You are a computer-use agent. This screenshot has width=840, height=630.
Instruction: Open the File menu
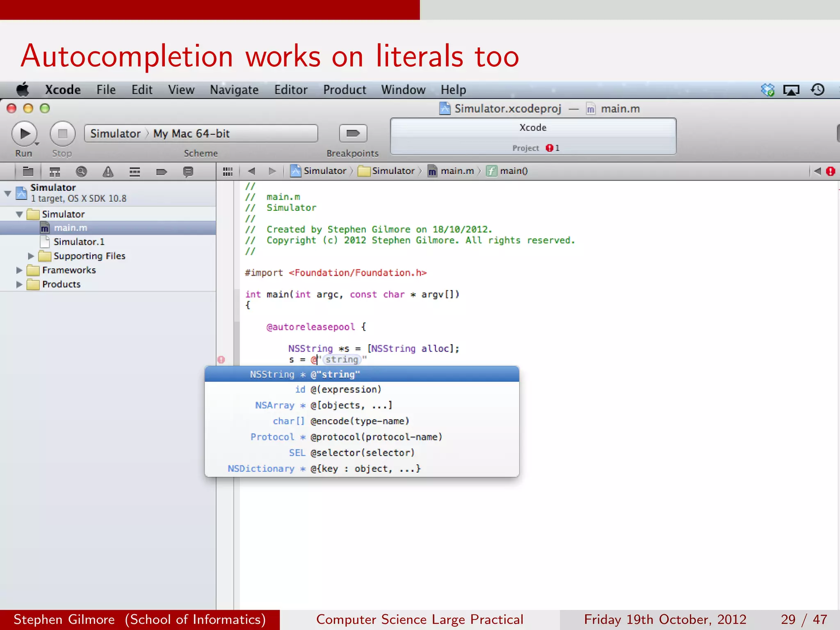(106, 89)
